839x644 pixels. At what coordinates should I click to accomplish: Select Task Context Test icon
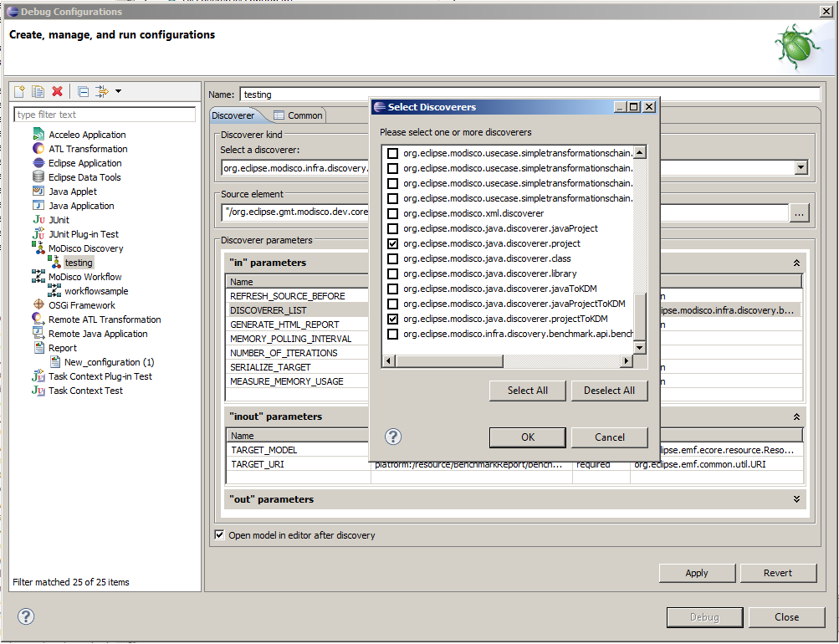pos(38,390)
